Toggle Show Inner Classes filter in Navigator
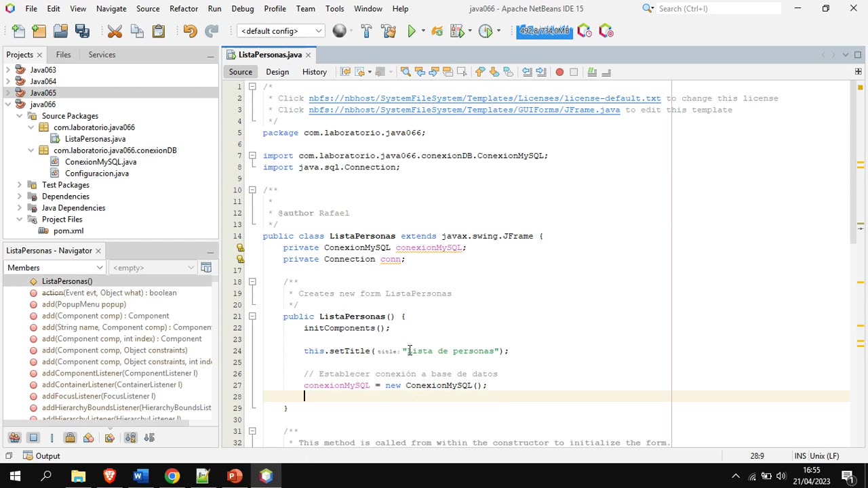This screenshot has width=868, height=488. 88,438
